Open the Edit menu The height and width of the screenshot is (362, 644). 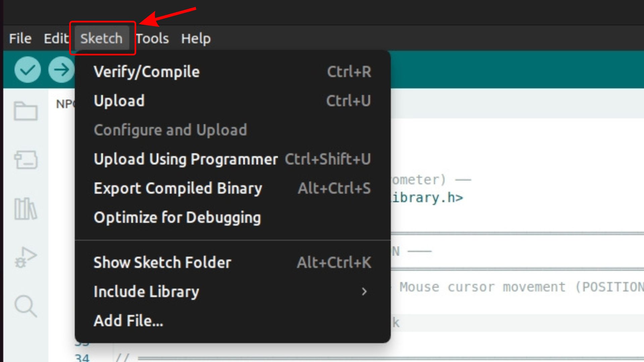56,38
